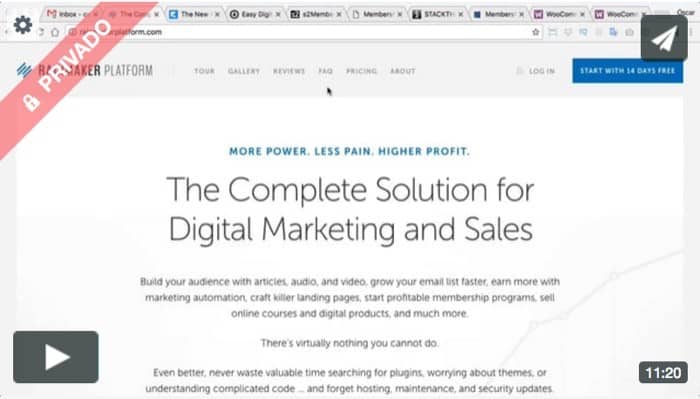Viewport: 700px width, 399px height.
Task: Click "MORE POWER. LESS PAIN. HIGHER PROFIT." tagline
Action: pos(350,152)
